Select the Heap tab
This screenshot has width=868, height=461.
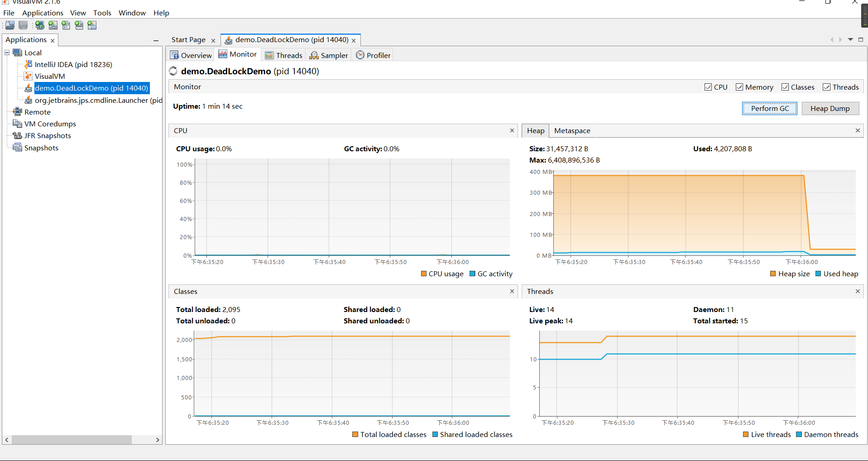[536, 131]
